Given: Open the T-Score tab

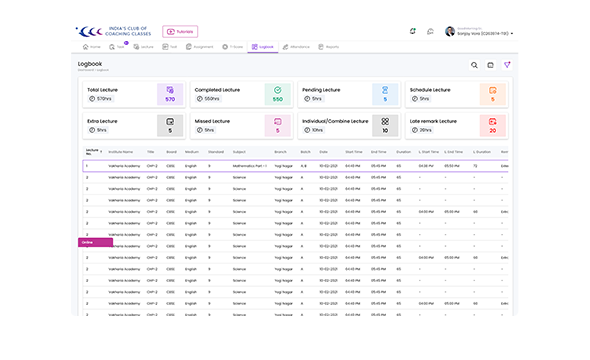Looking at the screenshot, I should [233, 47].
